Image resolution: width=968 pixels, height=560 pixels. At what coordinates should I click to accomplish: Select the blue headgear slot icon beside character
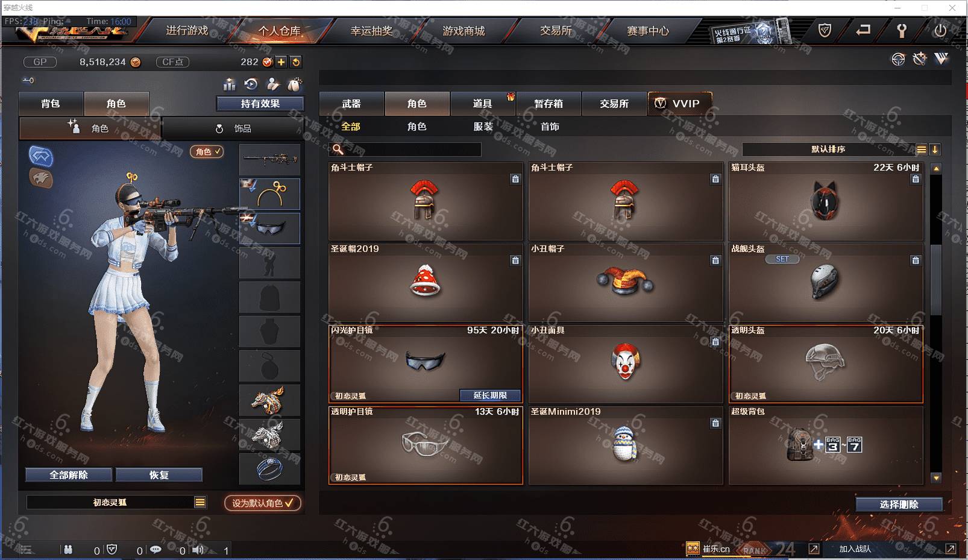click(x=41, y=156)
